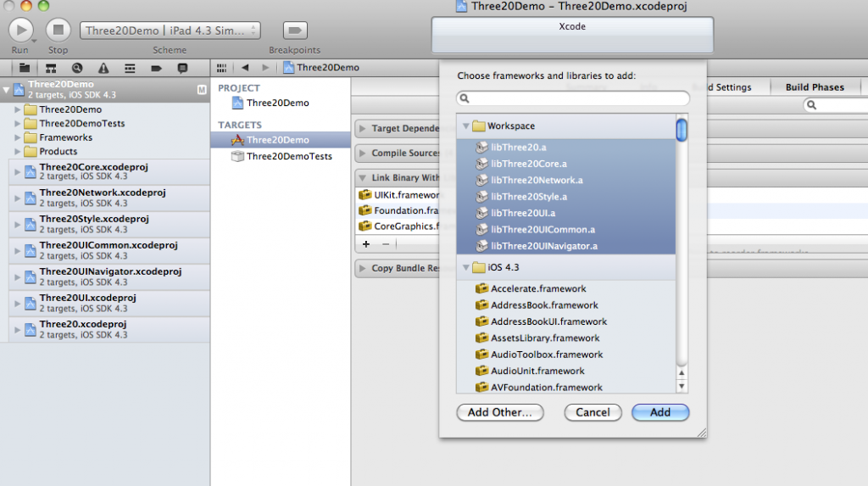This screenshot has width=868, height=486.
Task: Collapse Link Binary With Libraries phase
Action: pos(362,178)
